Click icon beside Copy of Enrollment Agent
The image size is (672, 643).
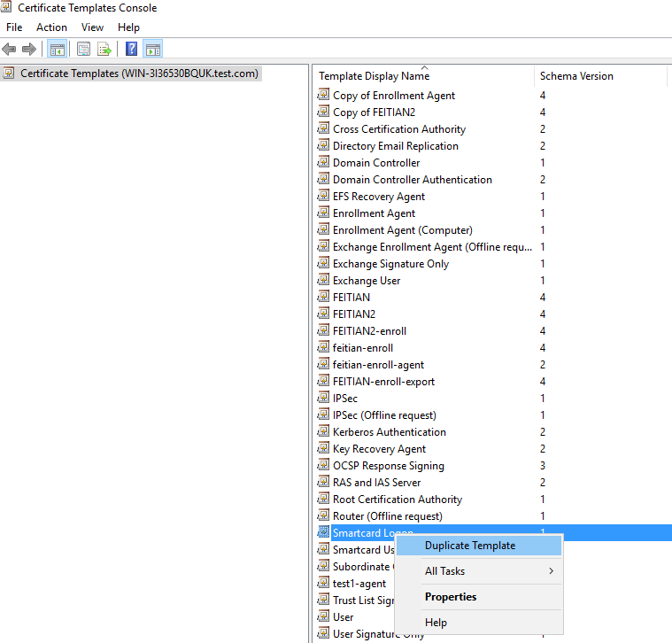(x=323, y=95)
